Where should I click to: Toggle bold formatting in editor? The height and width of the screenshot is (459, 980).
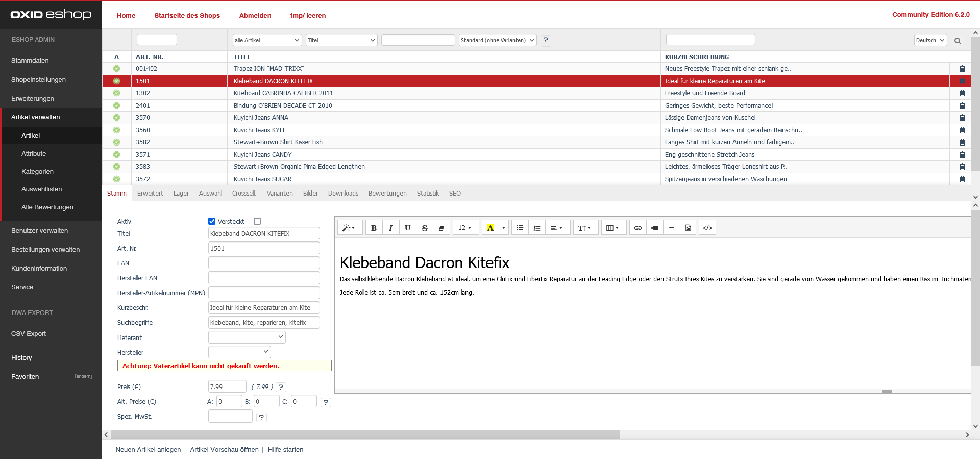point(374,228)
